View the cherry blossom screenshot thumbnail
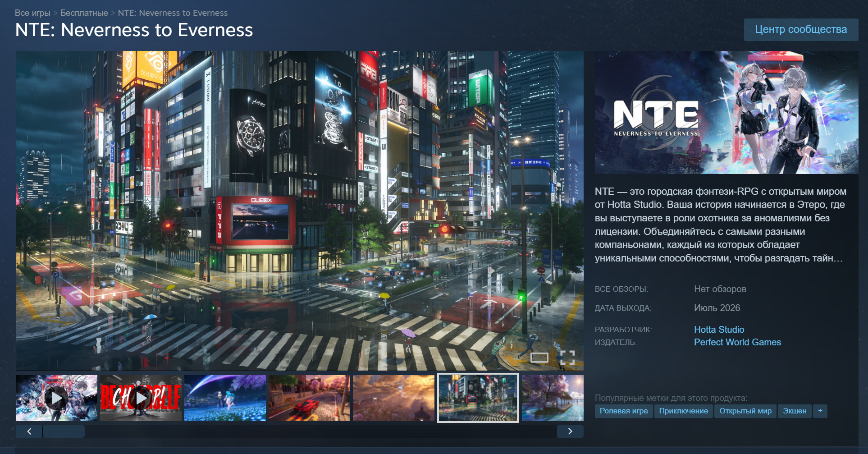This screenshot has height=454, width=868. click(553, 398)
